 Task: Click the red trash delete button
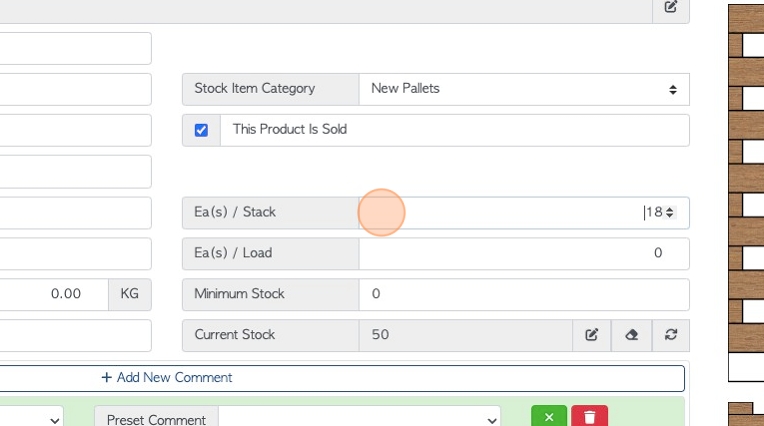[x=590, y=417]
